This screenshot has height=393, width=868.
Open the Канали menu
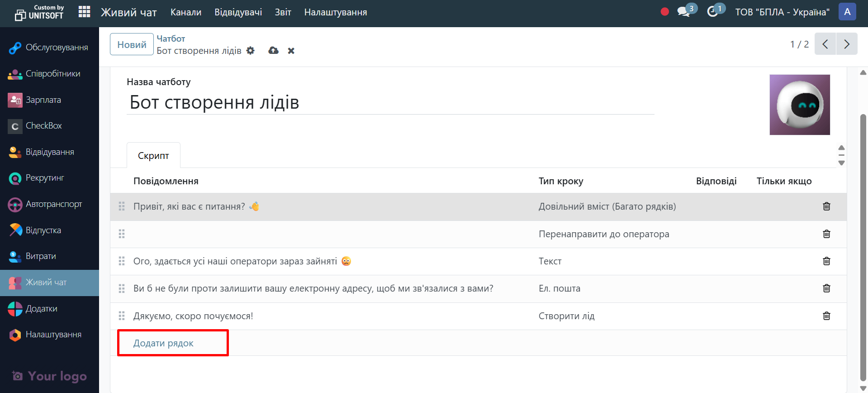click(186, 12)
